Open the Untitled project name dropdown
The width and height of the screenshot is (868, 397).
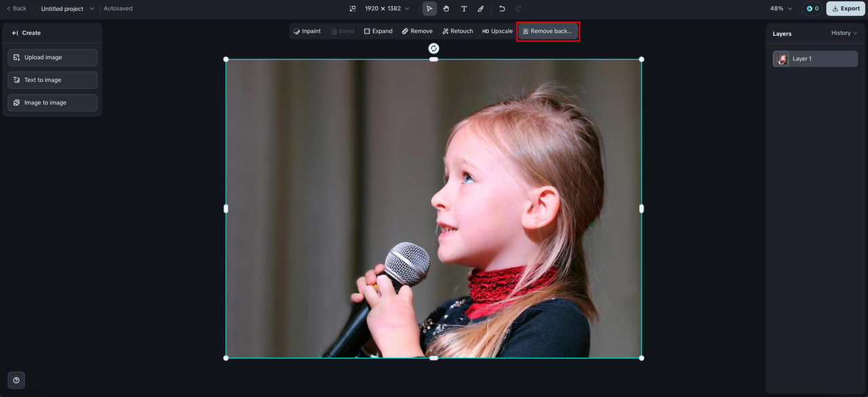click(68, 9)
